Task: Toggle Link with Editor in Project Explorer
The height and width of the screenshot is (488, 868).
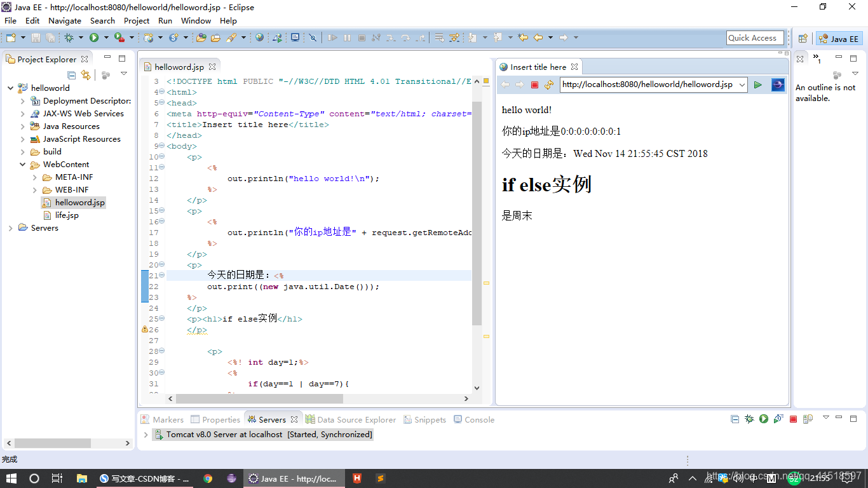Action: [x=86, y=74]
